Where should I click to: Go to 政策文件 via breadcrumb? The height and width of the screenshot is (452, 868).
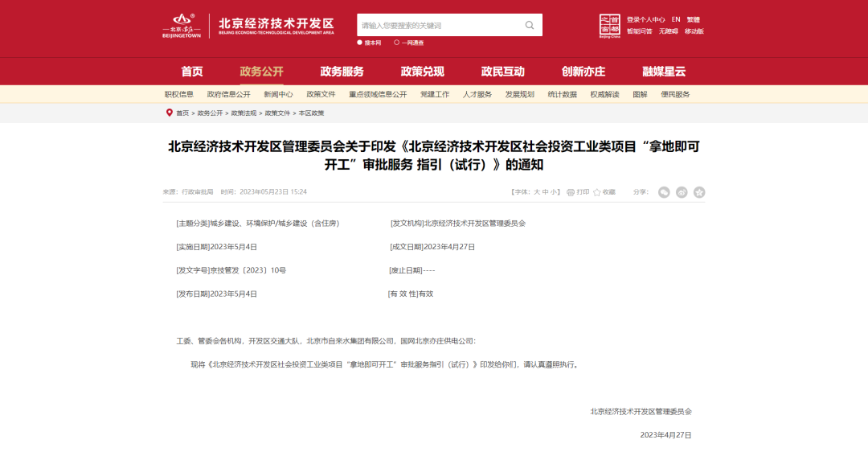[277, 113]
